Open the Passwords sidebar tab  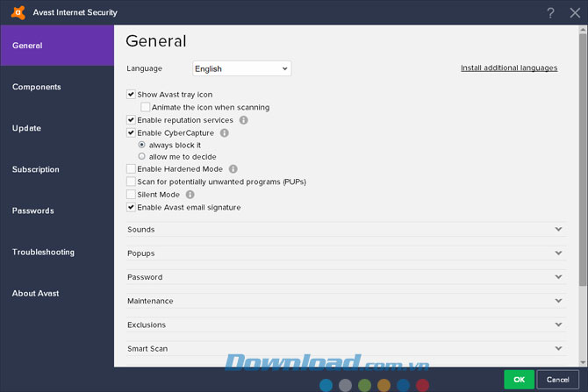coord(57,210)
